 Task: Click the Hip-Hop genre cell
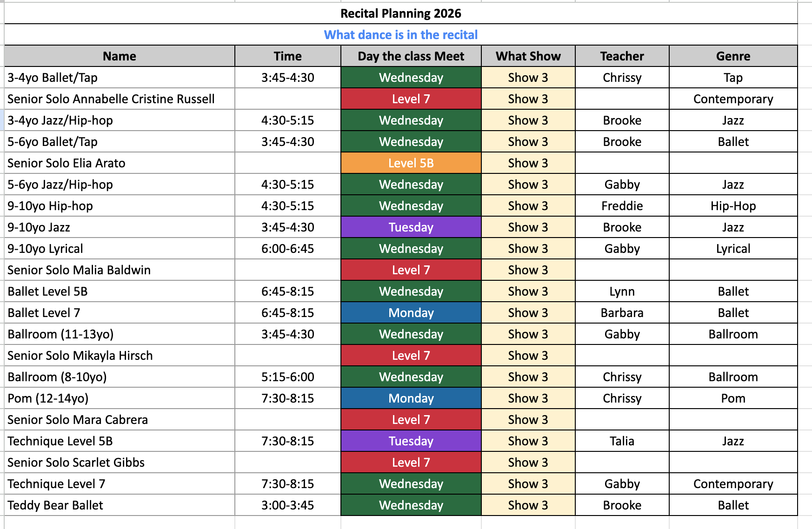point(733,206)
